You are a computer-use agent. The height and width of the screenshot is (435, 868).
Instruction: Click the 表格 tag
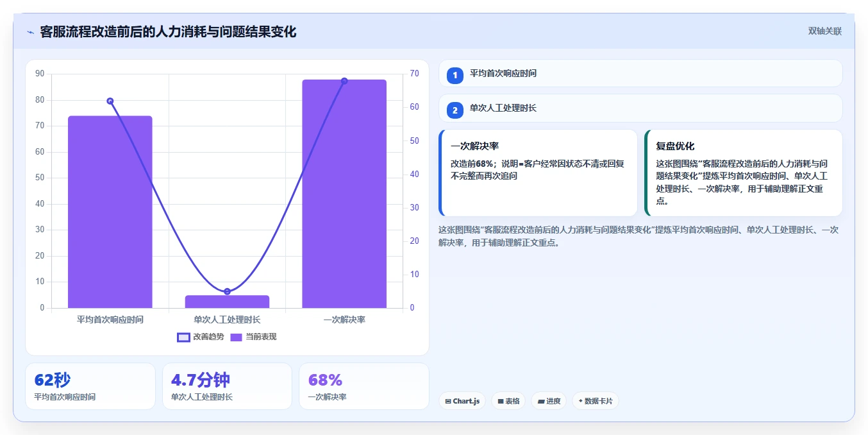(508, 401)
